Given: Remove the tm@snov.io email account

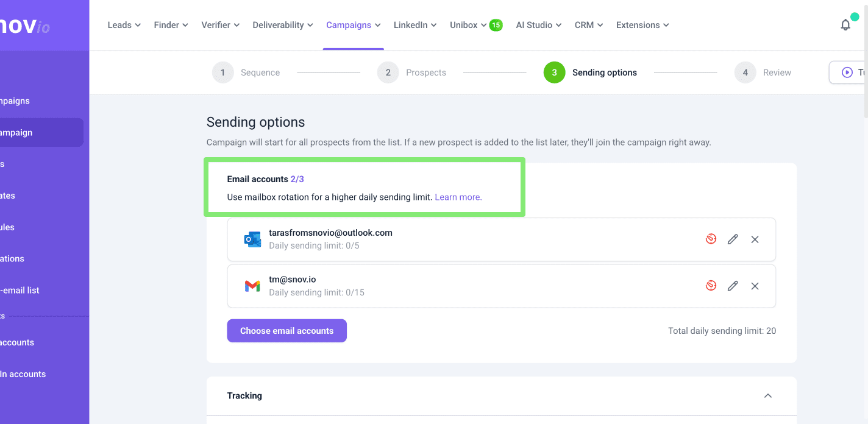Looking at the screenshot, I should click(x=755, y=286).
